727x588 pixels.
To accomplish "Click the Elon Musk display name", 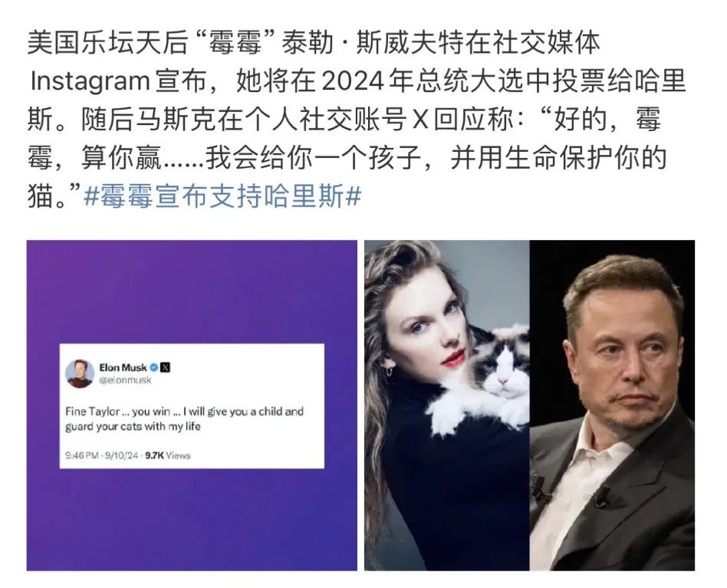I will (123, 367).
